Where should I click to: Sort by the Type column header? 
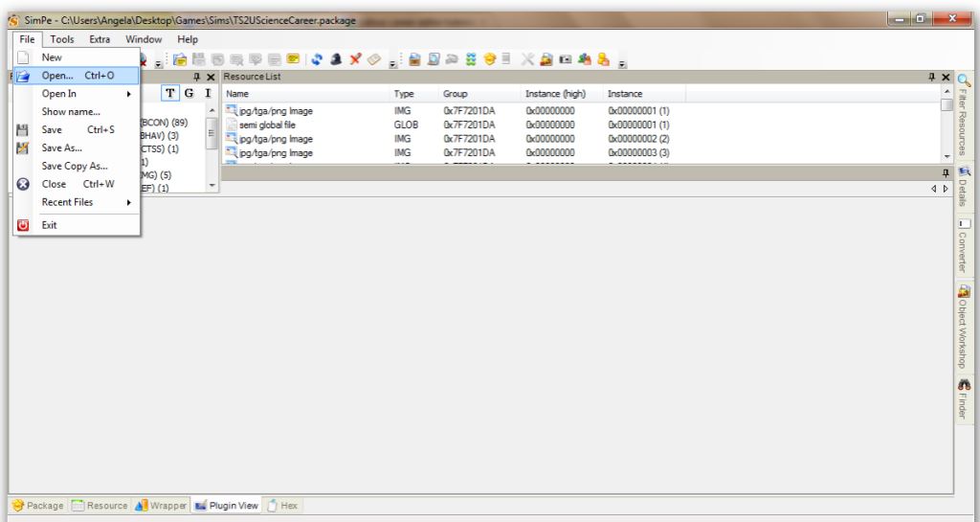point(413,94)
